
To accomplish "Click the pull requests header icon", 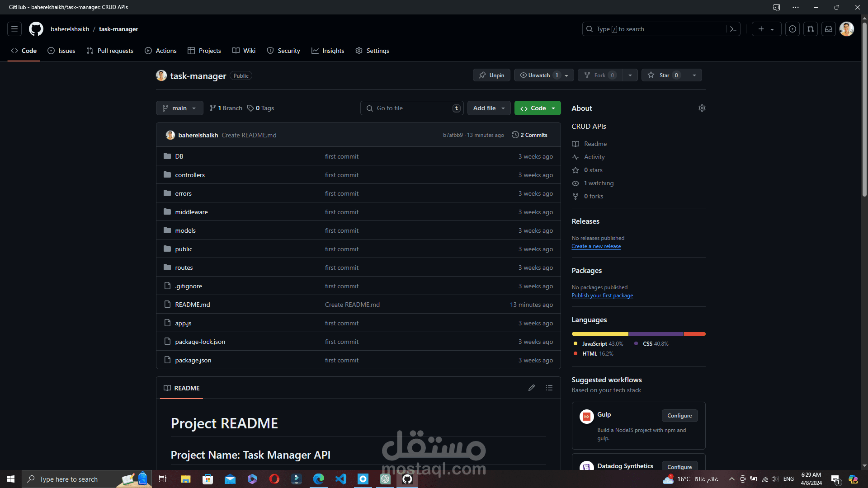I will point(810,29).
